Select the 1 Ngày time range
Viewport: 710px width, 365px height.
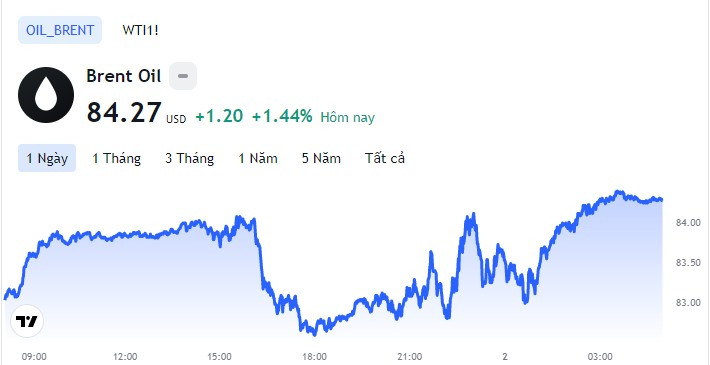click(47, 158)
